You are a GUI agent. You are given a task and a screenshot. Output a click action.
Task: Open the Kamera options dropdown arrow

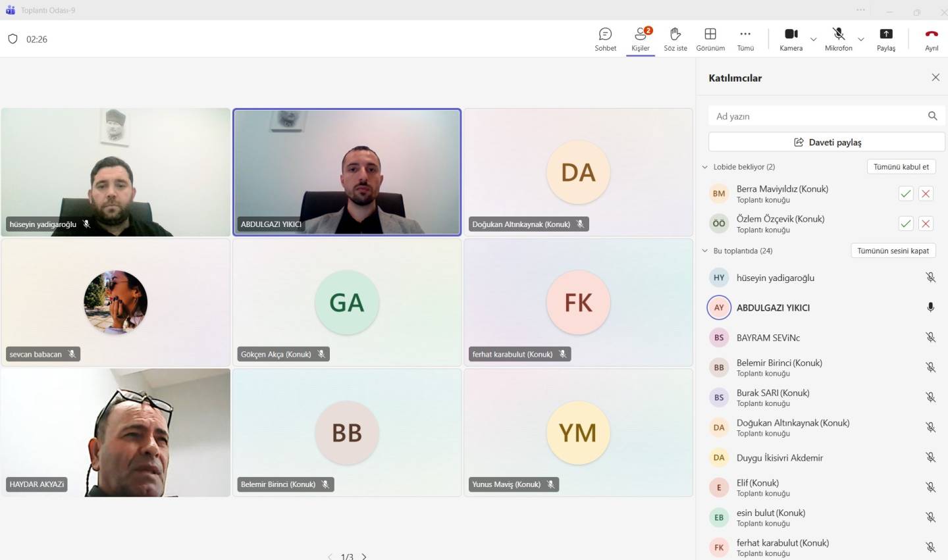point(814,39)
